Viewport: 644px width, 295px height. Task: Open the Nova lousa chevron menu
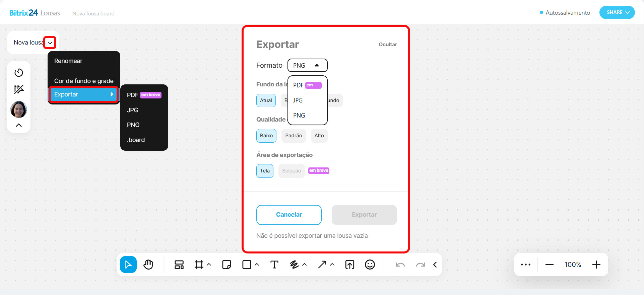pyautogui.click(x=50, y=43)
